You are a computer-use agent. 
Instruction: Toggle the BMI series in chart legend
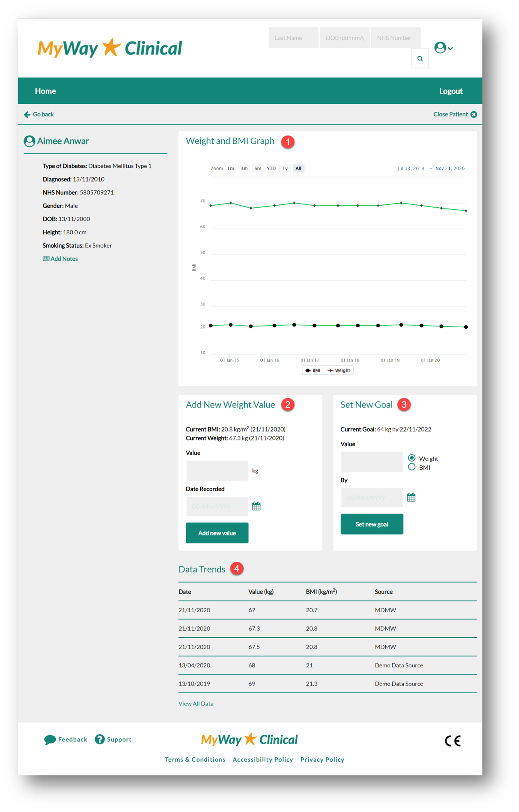pos(312,371)
